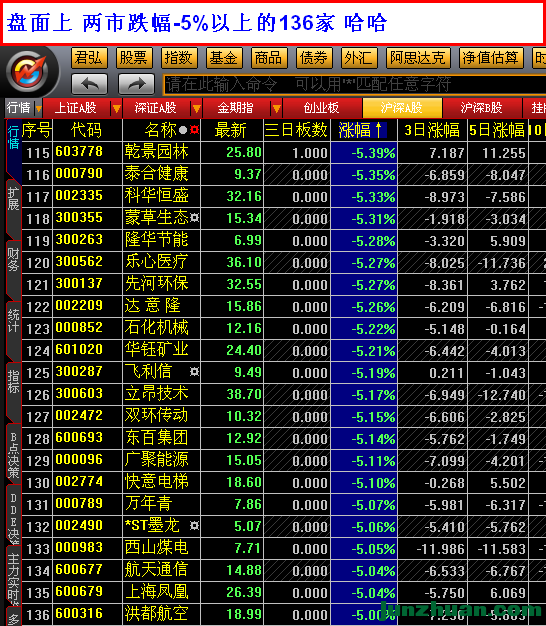Select the 乾景园林 stock row

pyautogui.click(x=284, y=152)
